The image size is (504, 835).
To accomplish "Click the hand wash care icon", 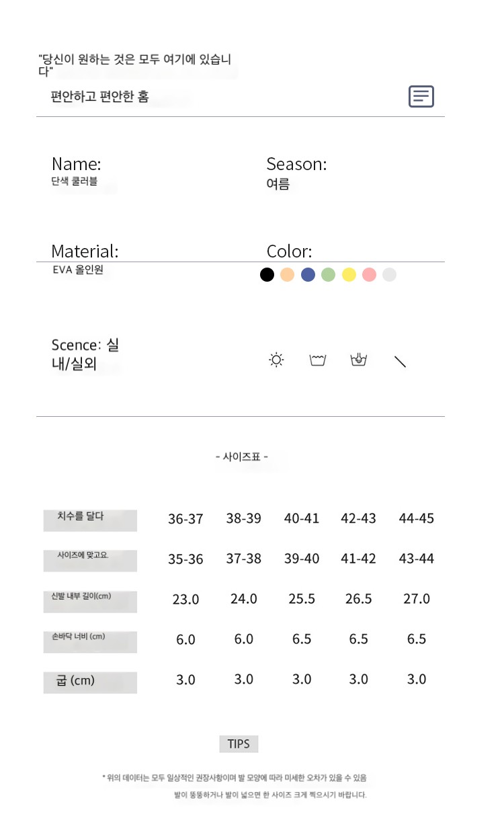I will pyautogui.click(x=359, y=360).
